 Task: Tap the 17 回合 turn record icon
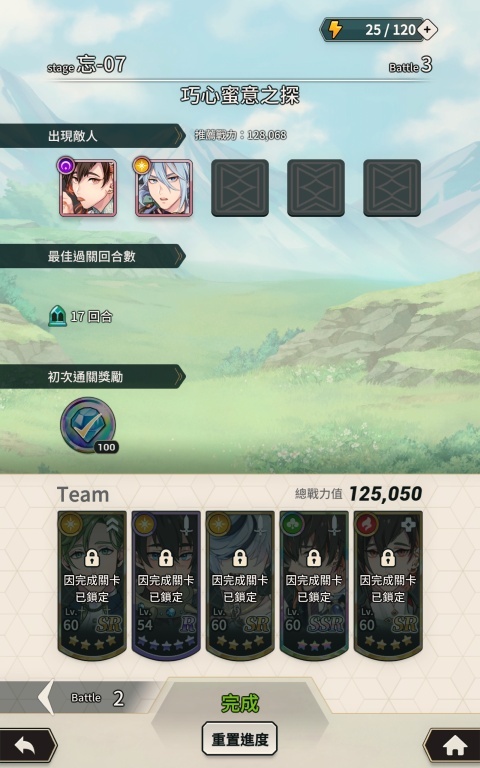tap(57, 316)
